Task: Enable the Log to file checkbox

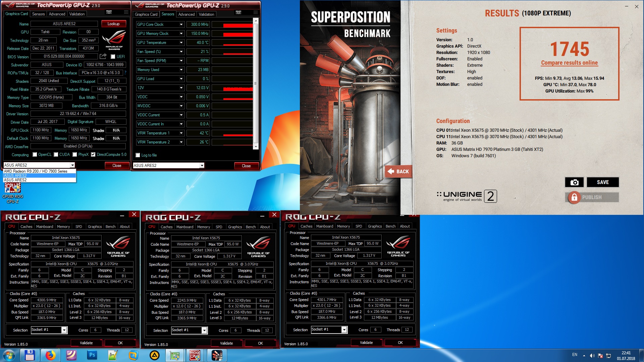Action: [138, 155]
